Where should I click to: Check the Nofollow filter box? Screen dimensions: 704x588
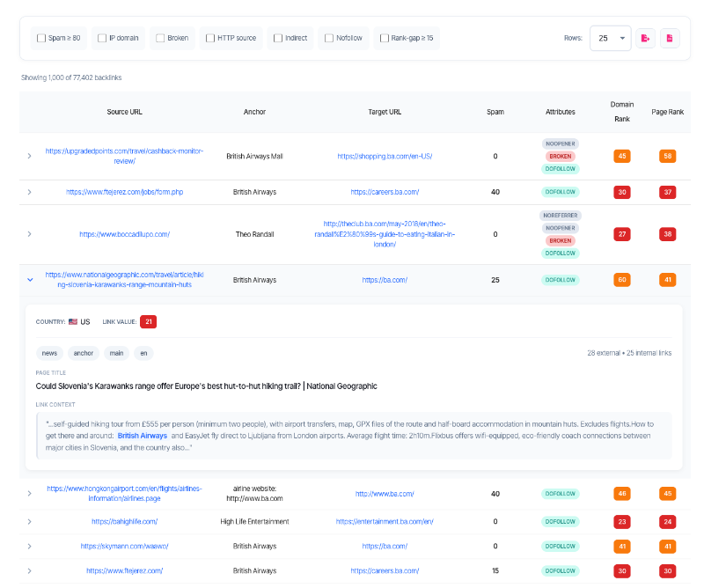[x=329, y=38]
